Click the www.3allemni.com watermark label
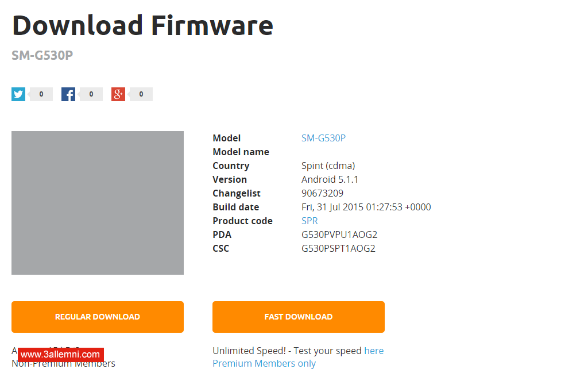588x373 pixels. pyautogui.click(x=60, y=355)
